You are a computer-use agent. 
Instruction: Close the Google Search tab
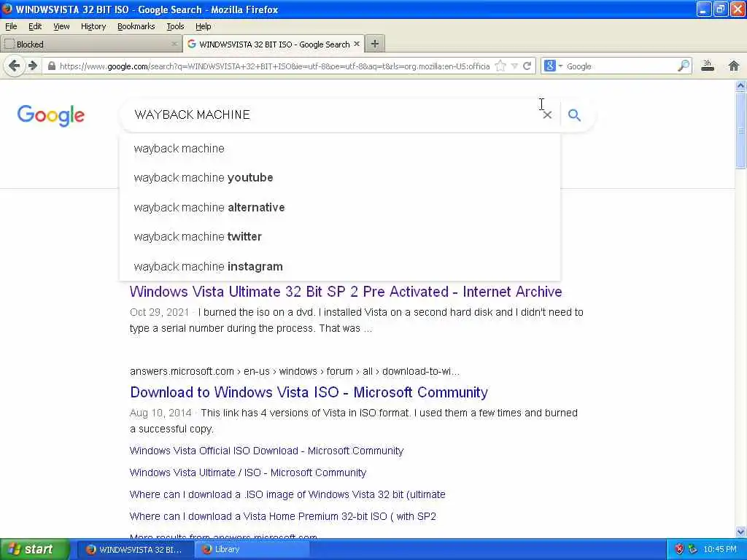(x=356, y=44)
